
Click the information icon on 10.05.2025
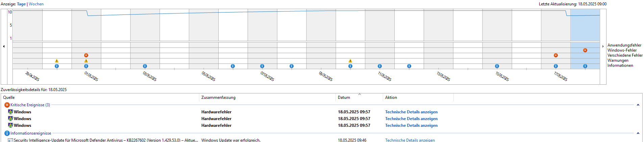[x=350, y=66]
